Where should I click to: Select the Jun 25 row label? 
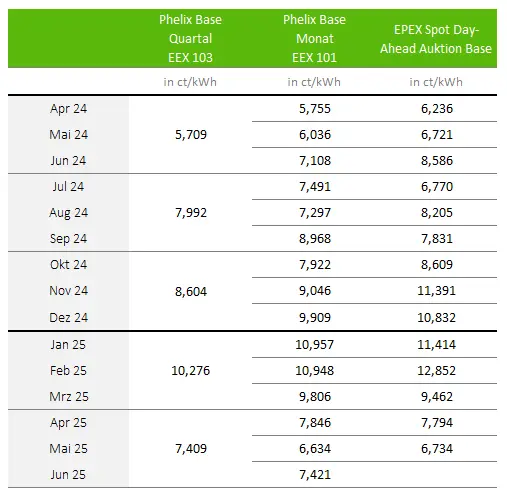click(68, 475)
